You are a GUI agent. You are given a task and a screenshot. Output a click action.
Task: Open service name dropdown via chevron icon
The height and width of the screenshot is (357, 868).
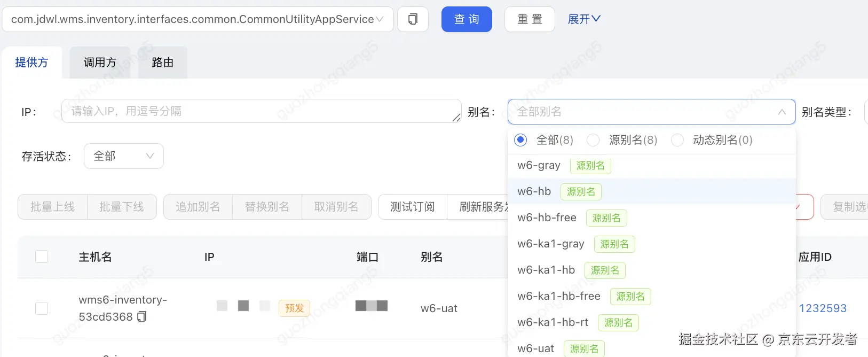tap(380, 19)
